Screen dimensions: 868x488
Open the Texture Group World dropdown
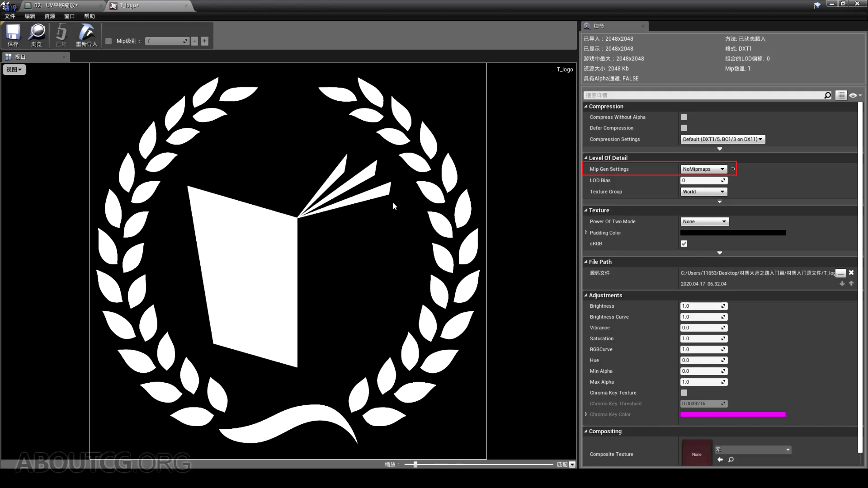point(704,191)
